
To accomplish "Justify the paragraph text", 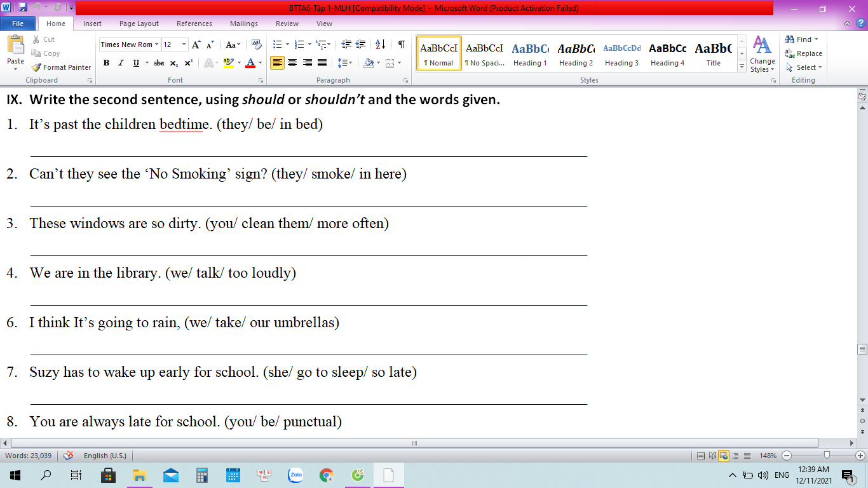I will tap(322, 63).
